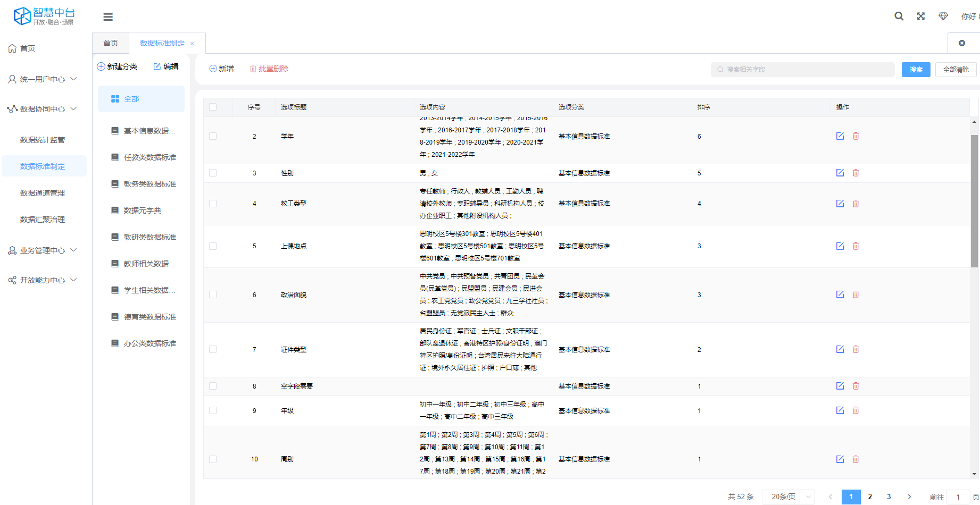
Task: Expand the 统一用户中心 sidebar menu
Action: (x=43, y=79)
